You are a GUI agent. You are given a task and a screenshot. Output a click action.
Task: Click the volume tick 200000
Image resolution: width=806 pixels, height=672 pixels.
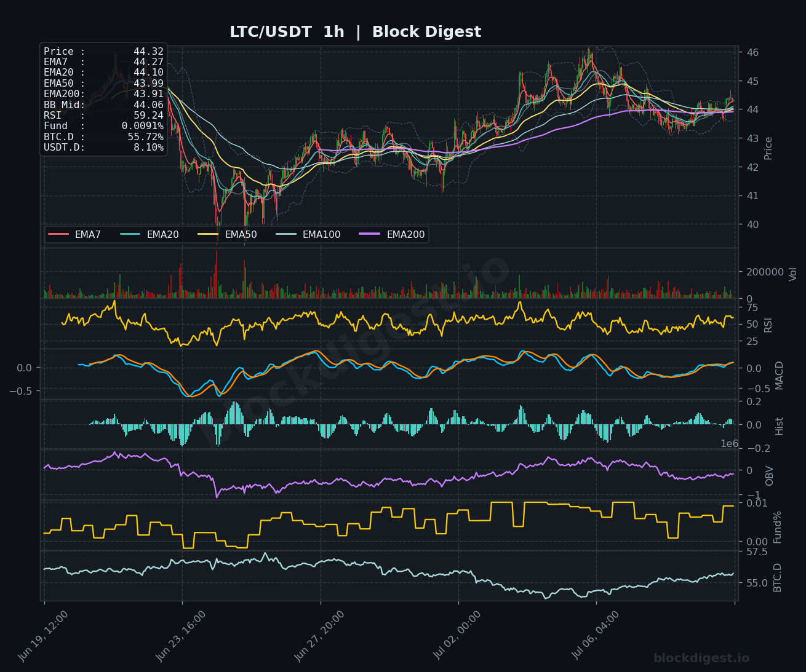click(765, 272)
